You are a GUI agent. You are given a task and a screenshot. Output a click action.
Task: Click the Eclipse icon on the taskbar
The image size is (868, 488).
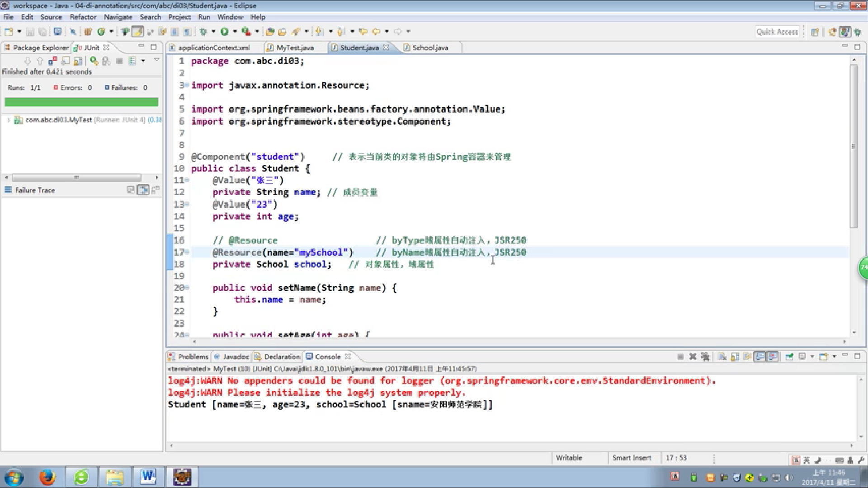point(182,477)
